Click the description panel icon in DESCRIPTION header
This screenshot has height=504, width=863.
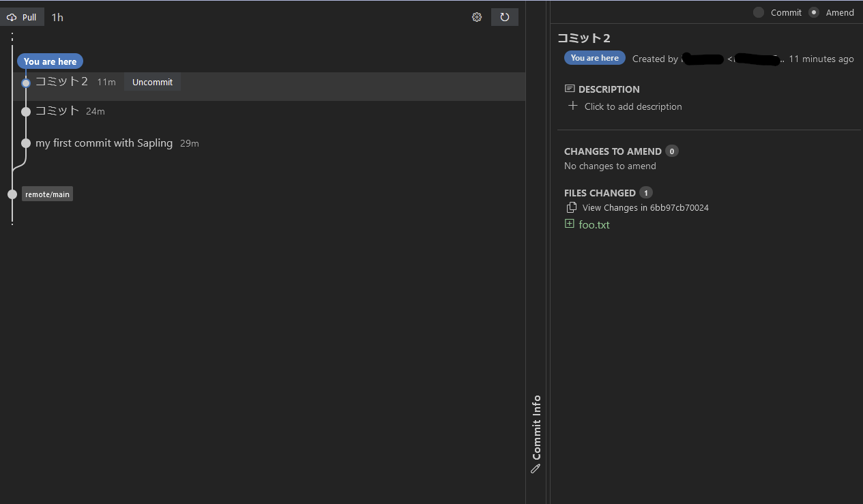tap(569, 89)
